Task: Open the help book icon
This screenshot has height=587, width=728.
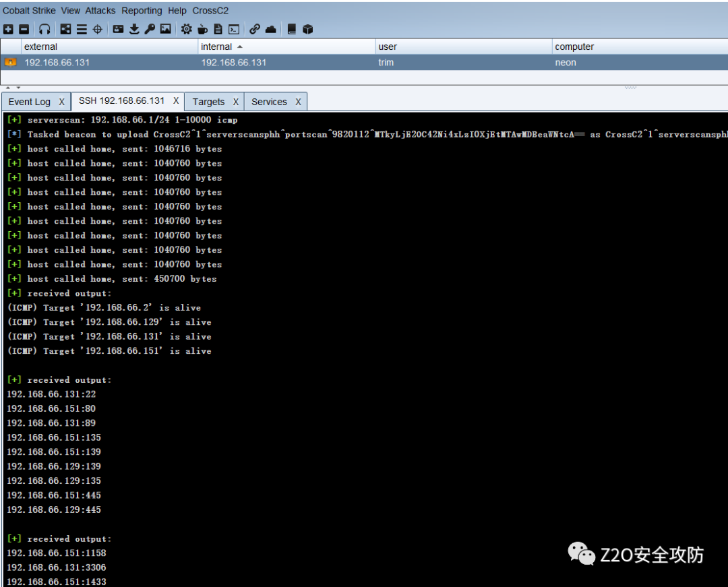Action: click(292, 29)
